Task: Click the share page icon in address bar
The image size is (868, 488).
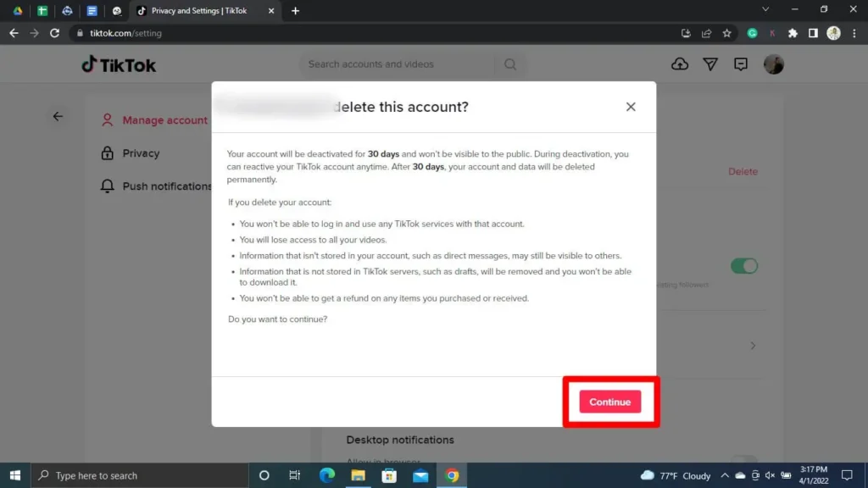Action: [x=706, y=33]
